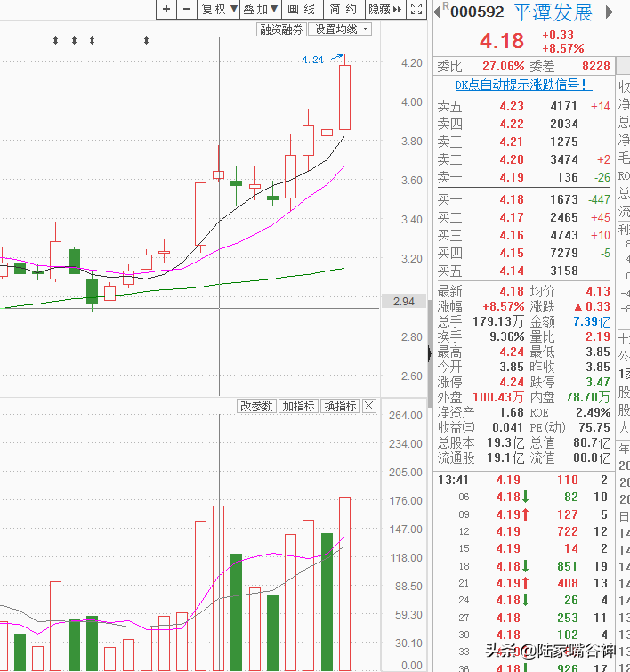This screenshot has width=630, height=672.
Task: Click the 隐藏 panel toggle
Action: [385, 9]
